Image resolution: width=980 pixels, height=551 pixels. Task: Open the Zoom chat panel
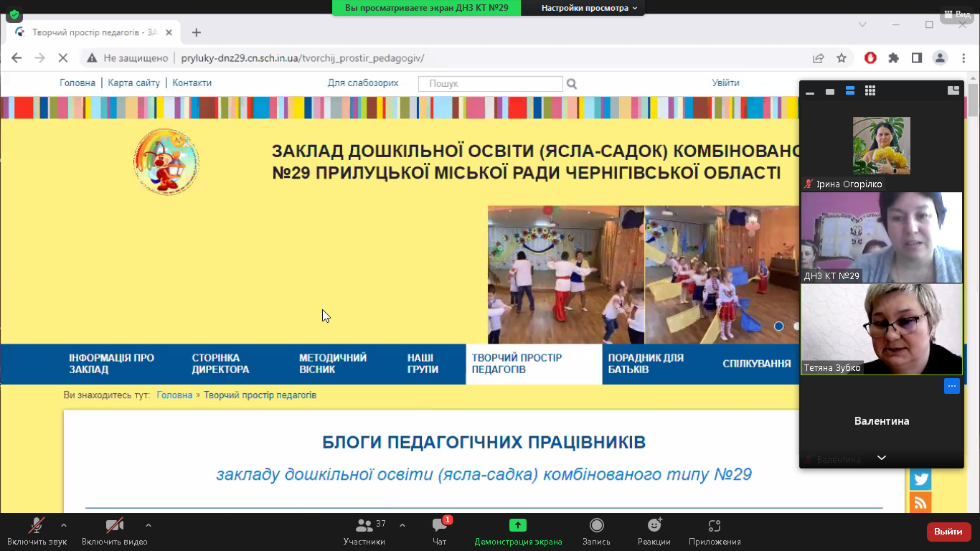pyautogui.click(x=440, y=532)
